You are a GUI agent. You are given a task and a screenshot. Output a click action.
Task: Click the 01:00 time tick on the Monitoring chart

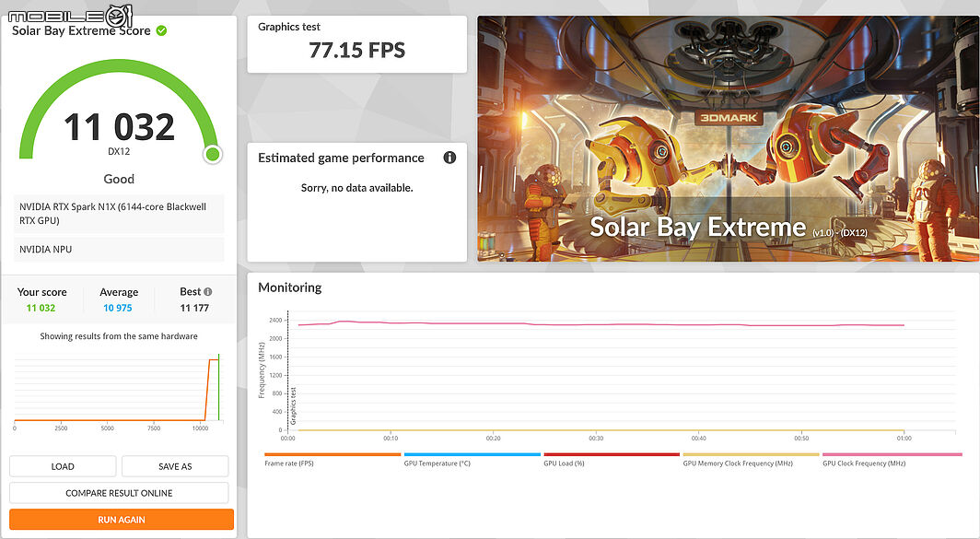[x=904, y=439]
